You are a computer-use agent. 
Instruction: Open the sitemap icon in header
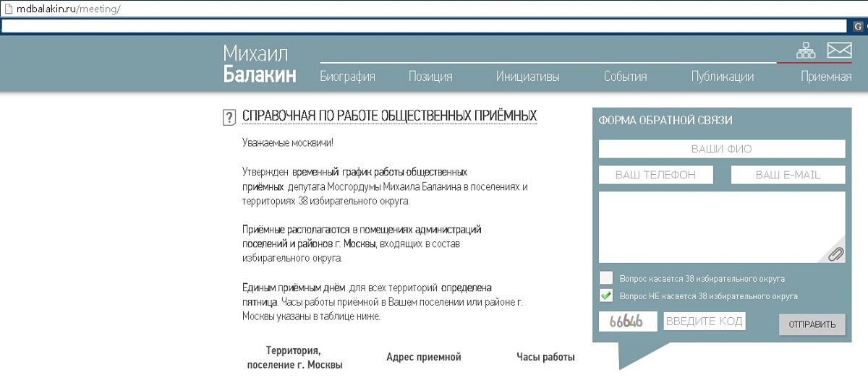click(x=805, y=50)
